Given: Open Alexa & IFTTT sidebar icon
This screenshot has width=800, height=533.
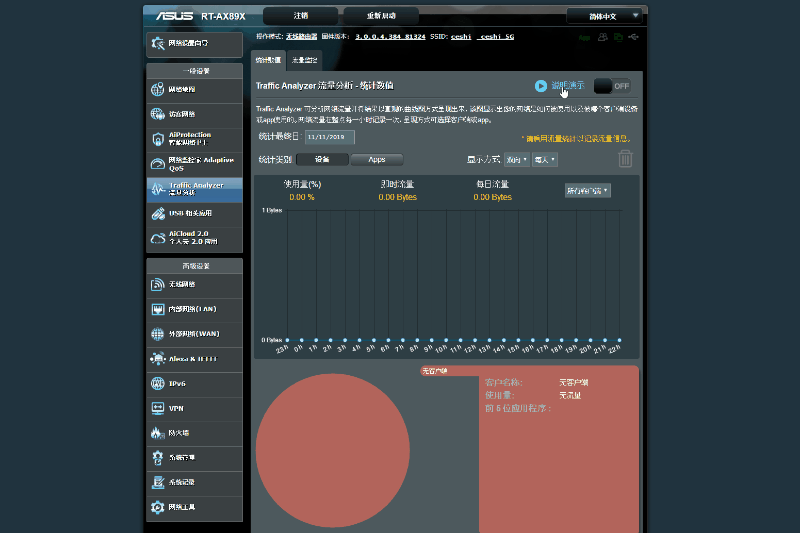Looking at the screenshot, I should pos(158,358).
